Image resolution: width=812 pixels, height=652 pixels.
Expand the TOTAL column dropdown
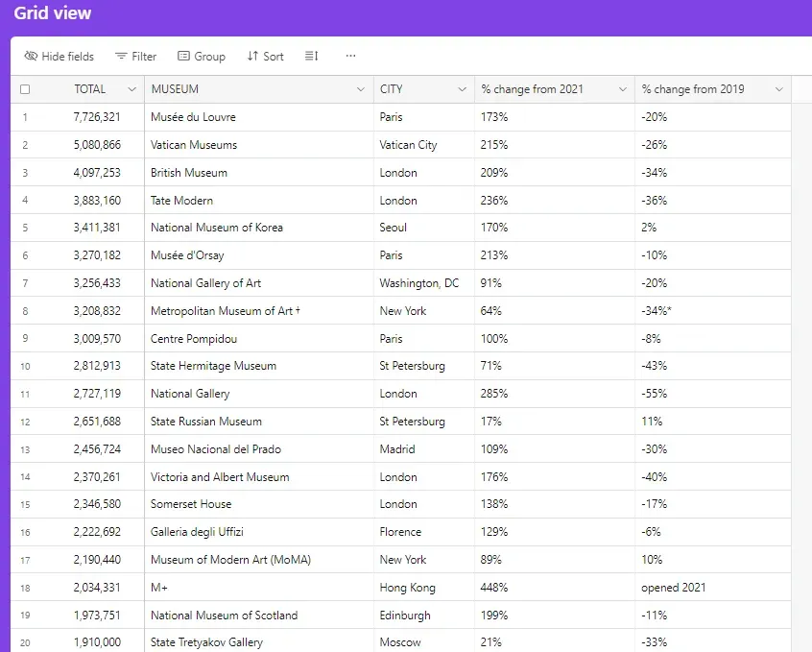(132, 89)
